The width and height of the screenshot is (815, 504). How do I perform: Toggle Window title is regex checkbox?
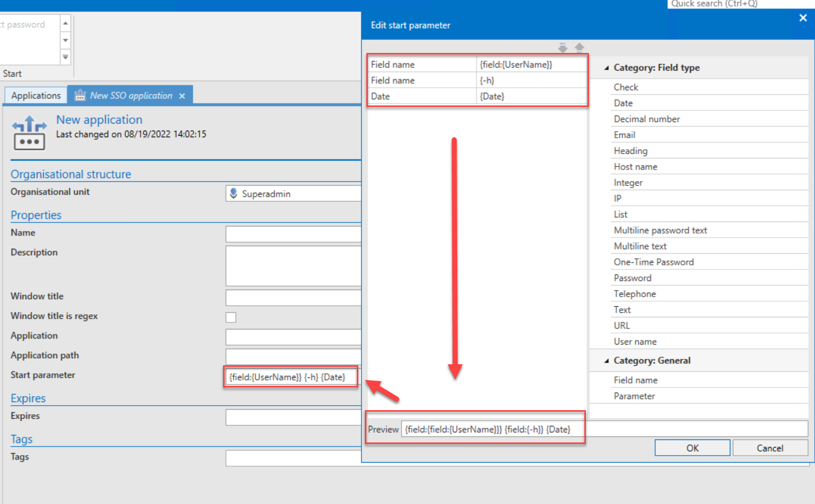point(231,317)
